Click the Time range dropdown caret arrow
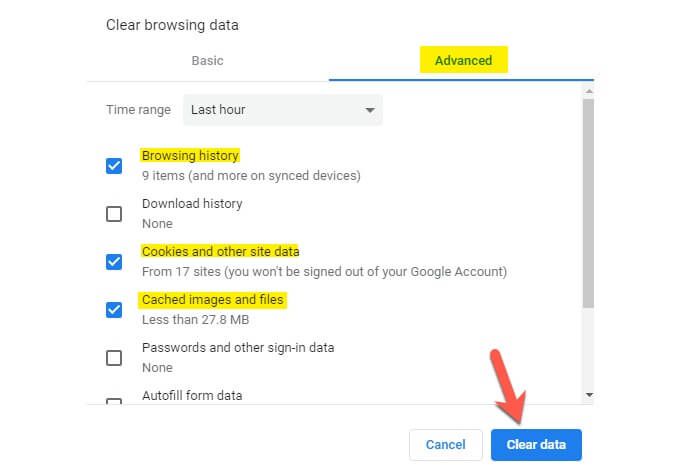Screen dimensions: 680x472 tap(369, 110)
